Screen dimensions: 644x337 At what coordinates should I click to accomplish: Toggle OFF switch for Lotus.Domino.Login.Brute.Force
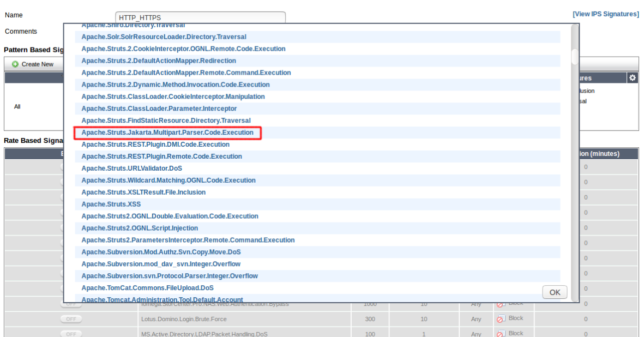71,319
